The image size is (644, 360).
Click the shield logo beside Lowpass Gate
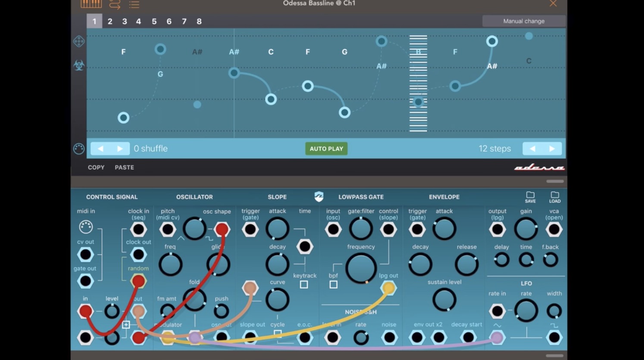point(319,196)
